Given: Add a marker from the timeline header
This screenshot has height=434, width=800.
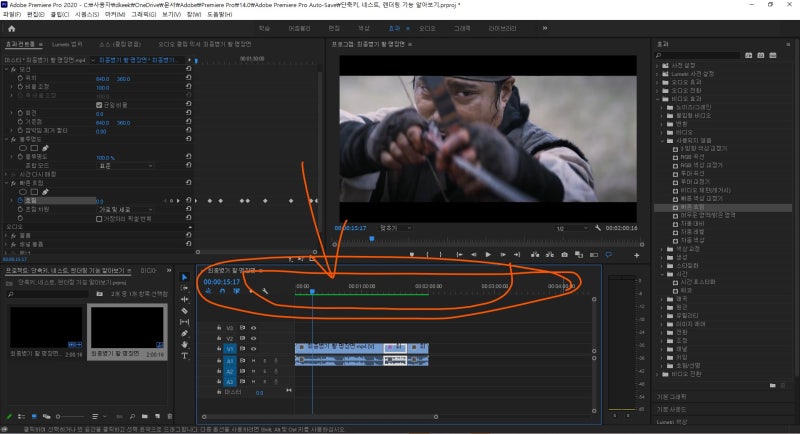Looking at the screenshot, I should [251, 291].
